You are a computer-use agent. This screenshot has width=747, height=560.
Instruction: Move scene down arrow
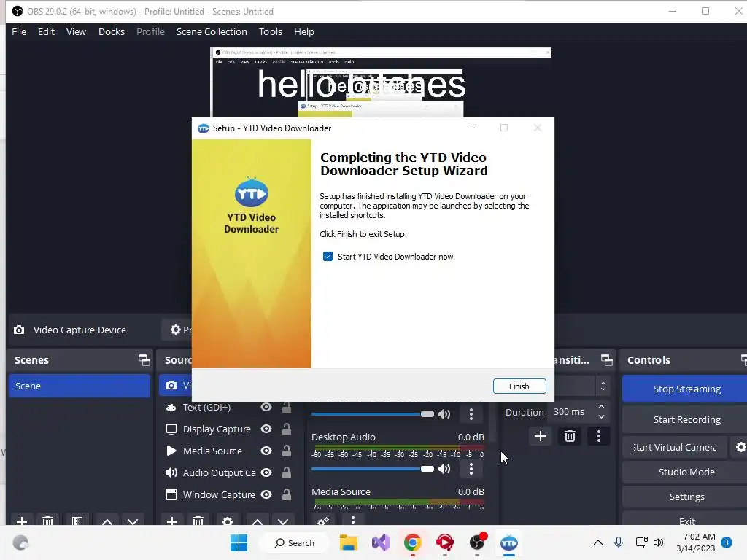click(x=133, y=521)
